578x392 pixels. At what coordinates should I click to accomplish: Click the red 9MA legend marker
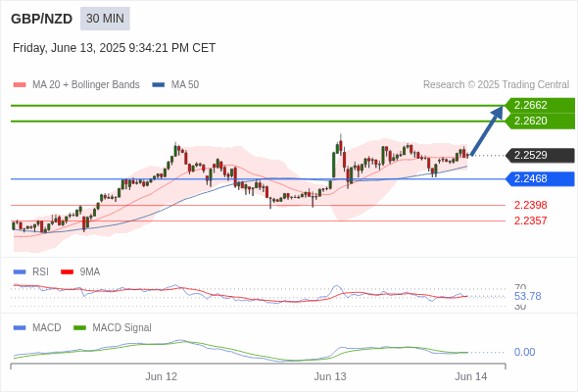point(67,272)
